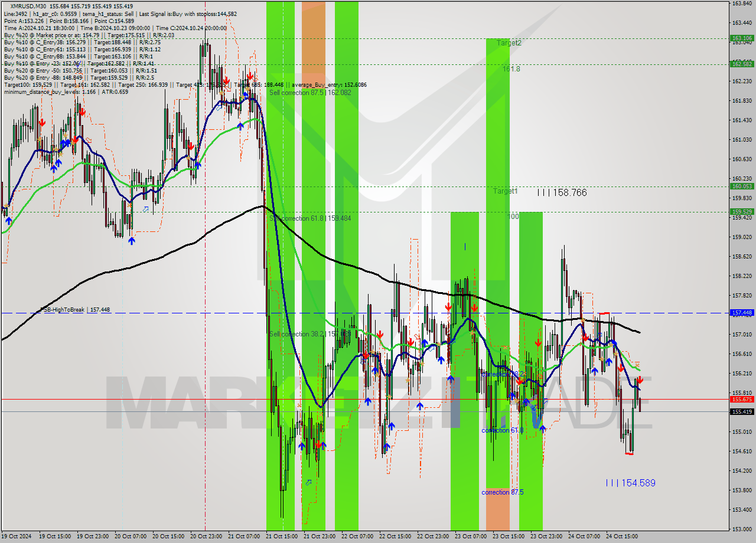756x543 pixels.
Task: Click the '22 Oct 07:00' time axis label
Action: click(358, 537)
